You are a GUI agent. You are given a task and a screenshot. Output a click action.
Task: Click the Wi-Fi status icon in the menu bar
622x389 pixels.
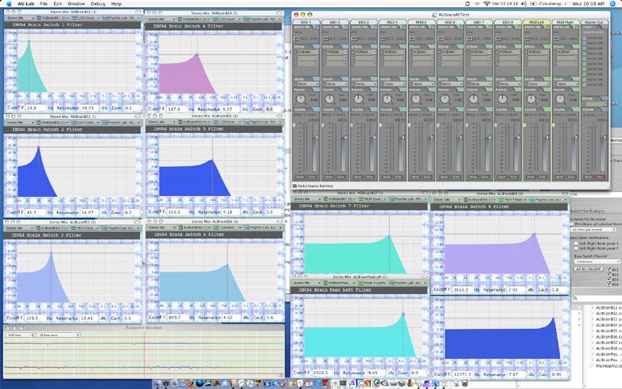(486, 4)
